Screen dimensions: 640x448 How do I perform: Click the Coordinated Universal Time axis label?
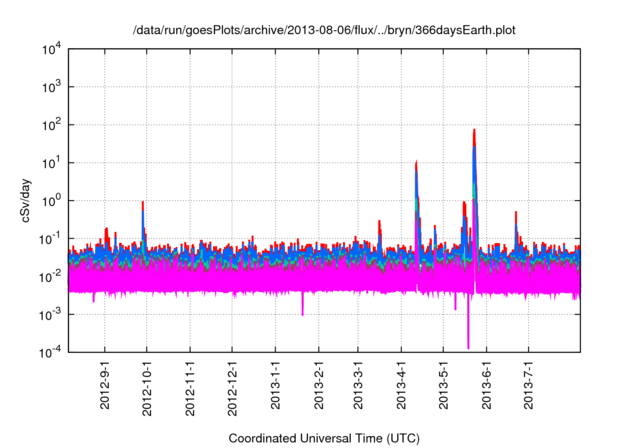tap(325, 439)
